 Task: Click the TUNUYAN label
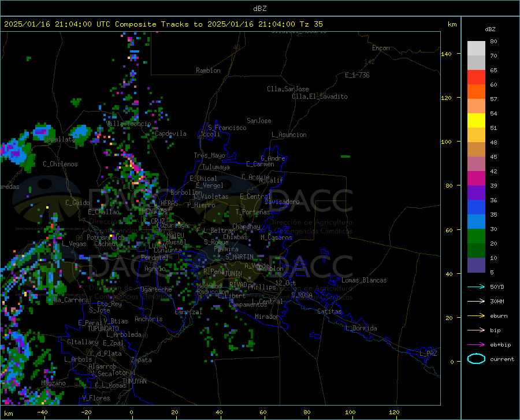[x=134, y=381]
